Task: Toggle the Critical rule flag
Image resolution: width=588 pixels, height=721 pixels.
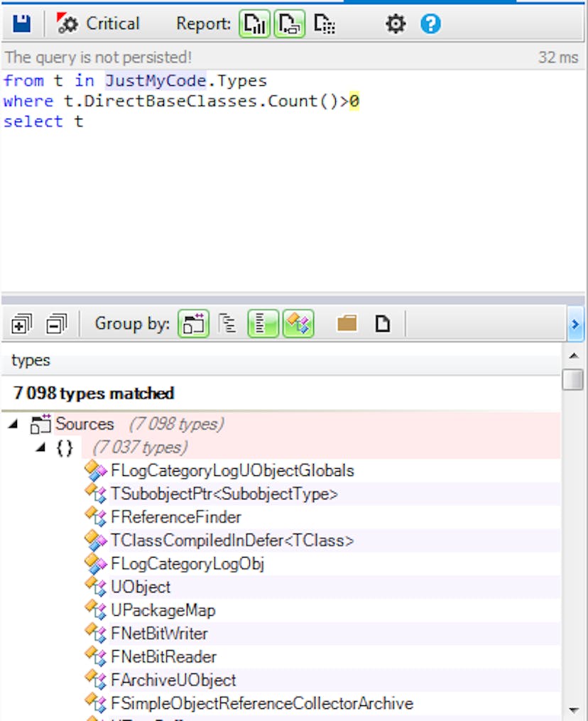Action: tap(99, 24)
